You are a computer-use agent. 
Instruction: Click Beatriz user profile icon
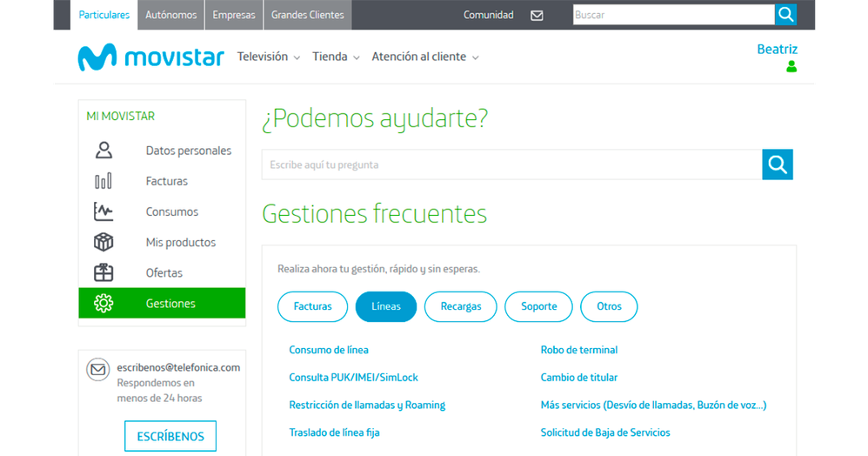tap(791, 67)
